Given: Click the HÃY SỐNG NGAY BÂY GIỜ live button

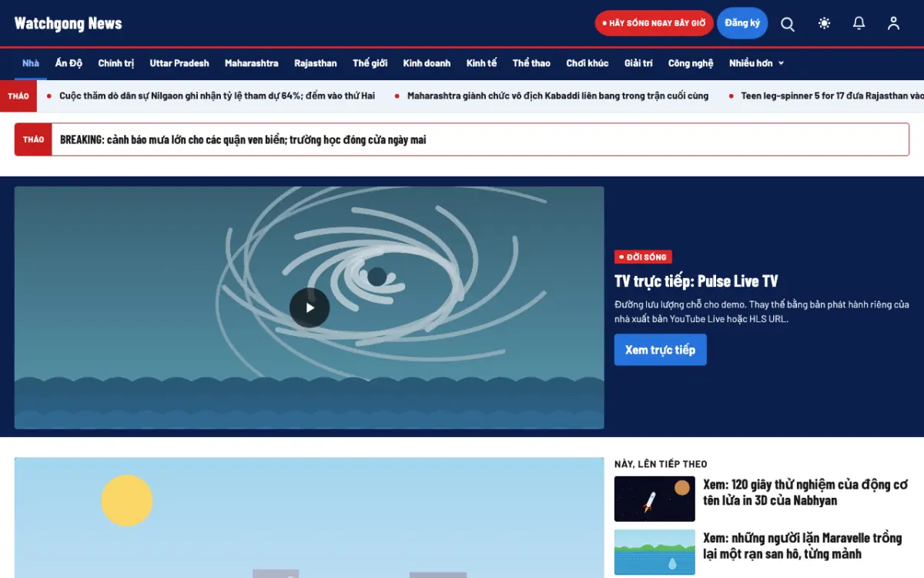Looking at the screenshot, I should (x=654, y=23).
